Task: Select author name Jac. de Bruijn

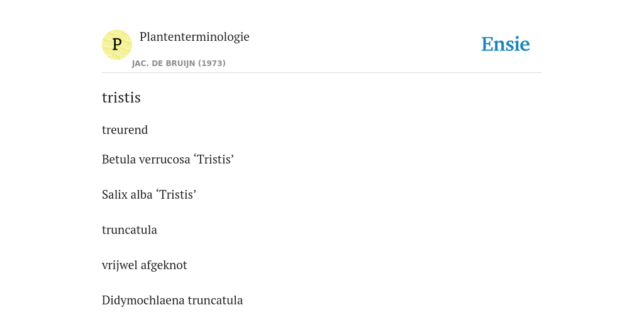Action: [164, 64]
